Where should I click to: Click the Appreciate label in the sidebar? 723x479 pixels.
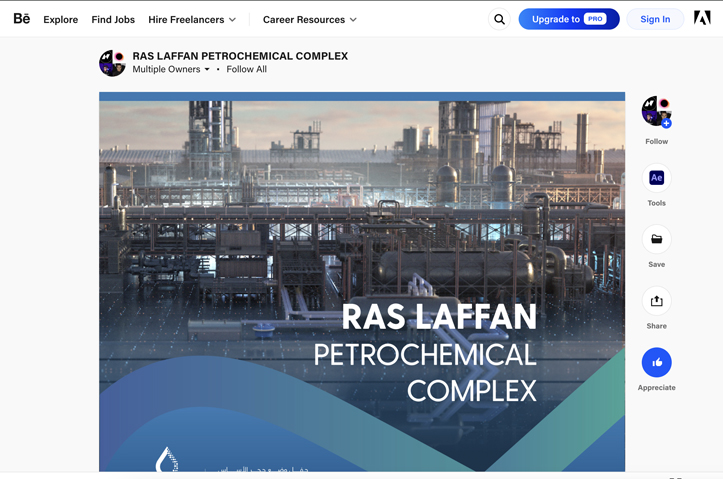657,388
